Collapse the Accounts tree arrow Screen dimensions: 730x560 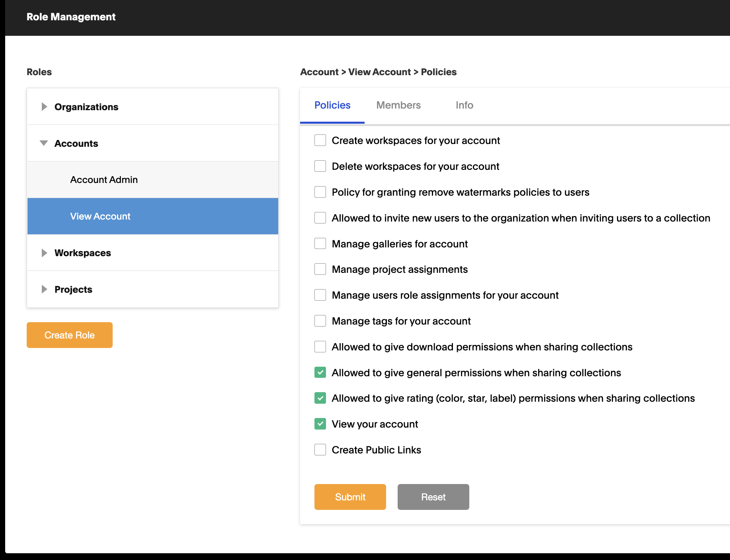[x=44, y=143]
